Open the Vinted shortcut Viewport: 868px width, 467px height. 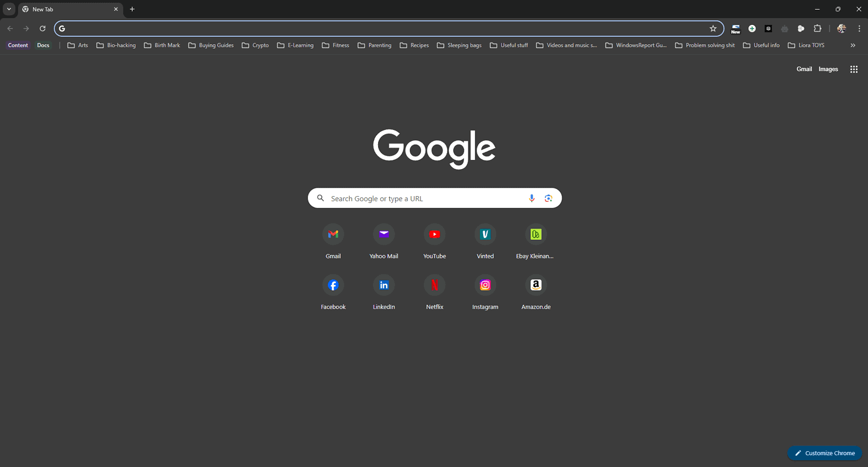click(x=485, y=233)
